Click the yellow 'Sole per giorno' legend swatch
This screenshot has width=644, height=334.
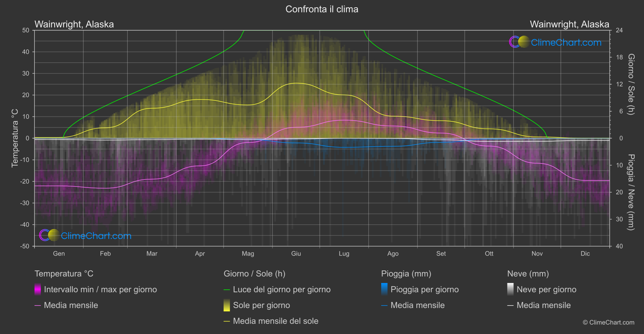(227, 305)
